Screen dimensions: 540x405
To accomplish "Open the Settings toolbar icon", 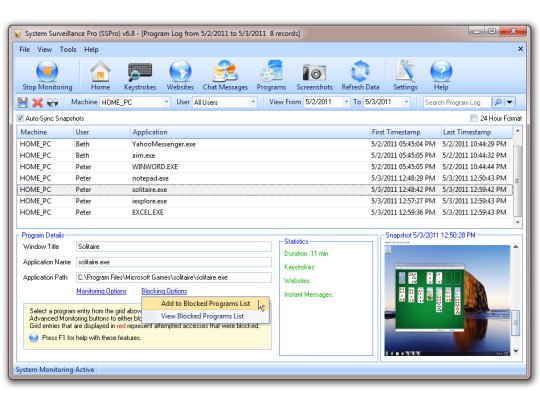I will 405,75.
